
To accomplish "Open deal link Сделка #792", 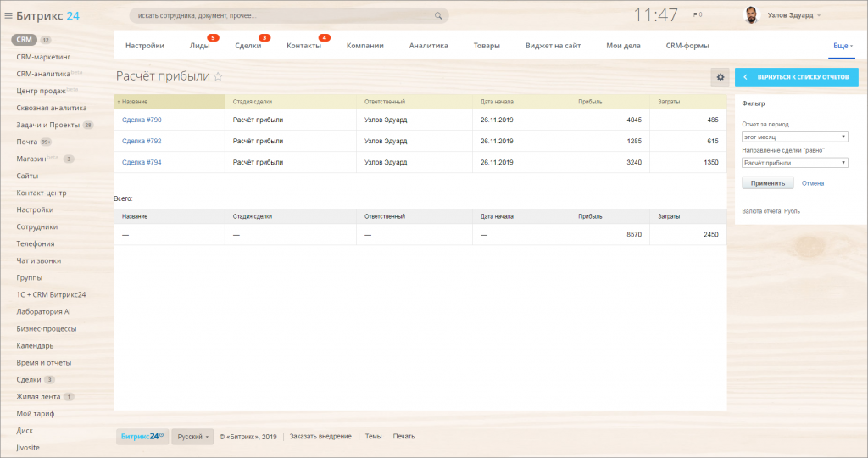I will click(142, 141).
